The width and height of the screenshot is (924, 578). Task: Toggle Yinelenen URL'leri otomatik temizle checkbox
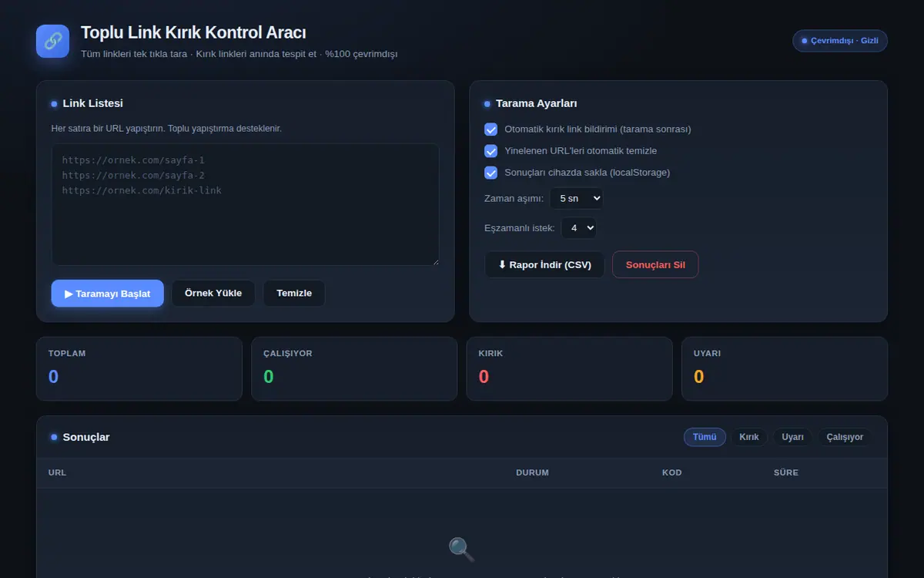coord(490,151)
